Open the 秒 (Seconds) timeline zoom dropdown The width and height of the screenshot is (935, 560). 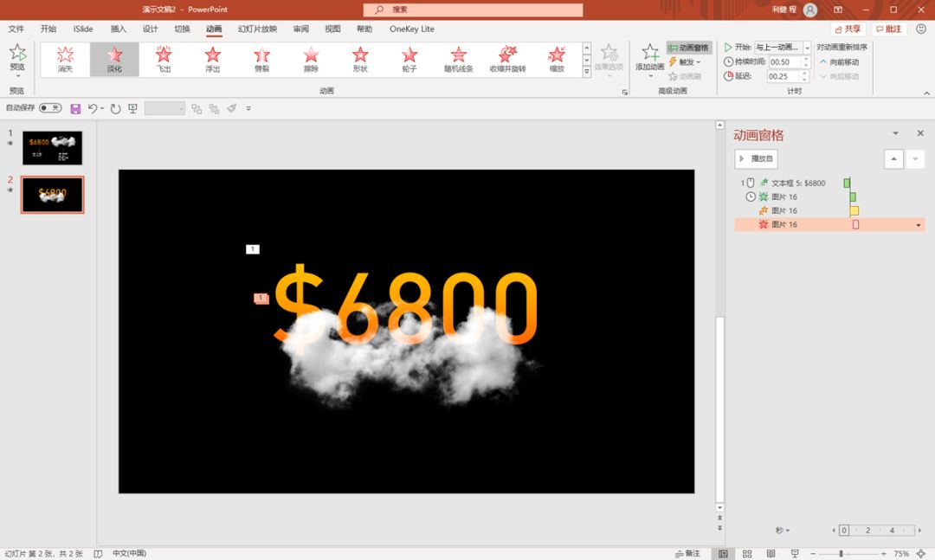pyautogui.click(x=783, y=531)
